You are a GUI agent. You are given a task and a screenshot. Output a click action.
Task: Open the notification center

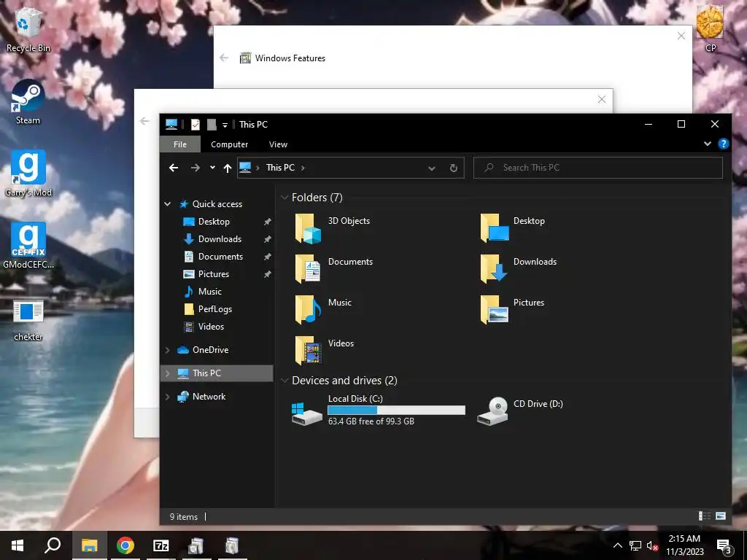tap(724, 546)
